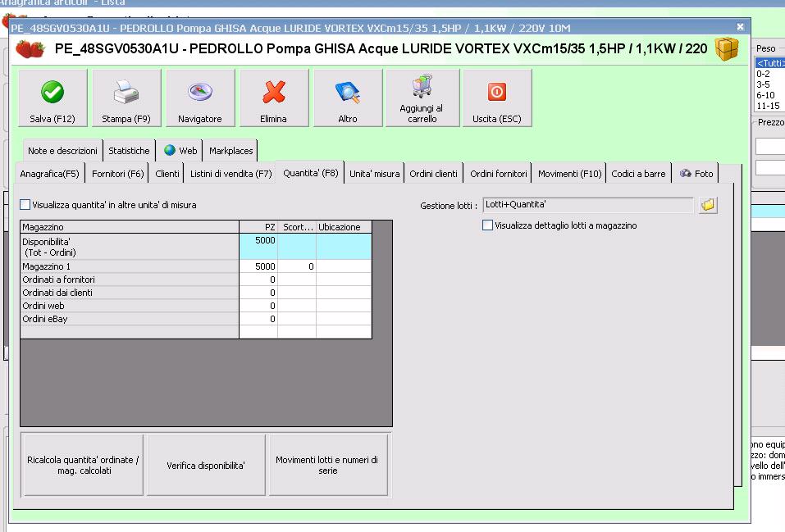Screen dimensions: 785x532
Task: Select <Tutti> in the background Peso list
Action: (x=770, y=63)
